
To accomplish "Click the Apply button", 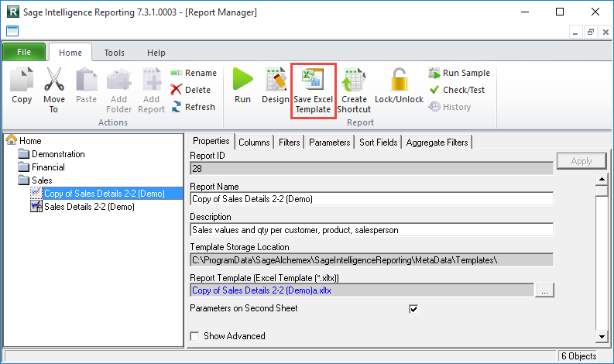I will tap(581, 161).
